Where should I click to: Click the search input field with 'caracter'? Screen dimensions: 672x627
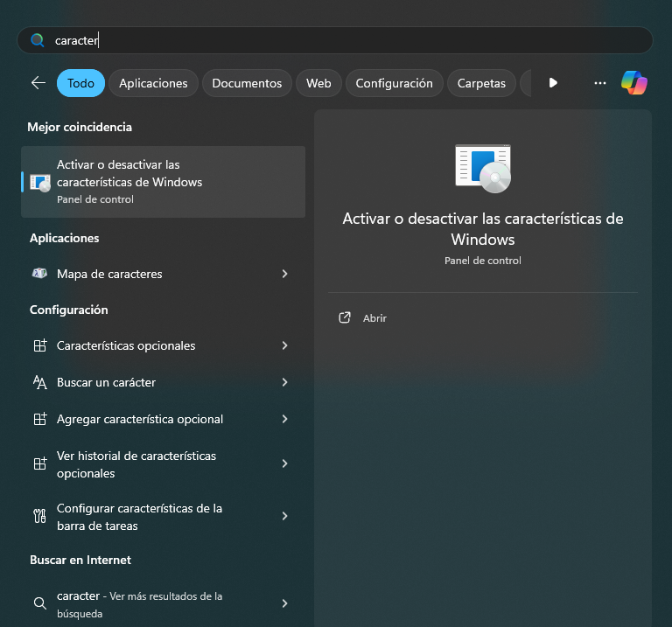[335, 40]
